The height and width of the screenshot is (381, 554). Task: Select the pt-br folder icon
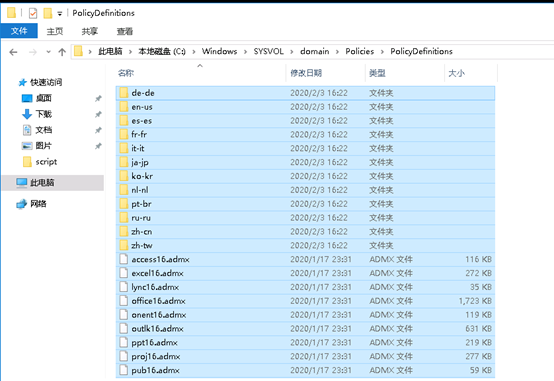124,204
